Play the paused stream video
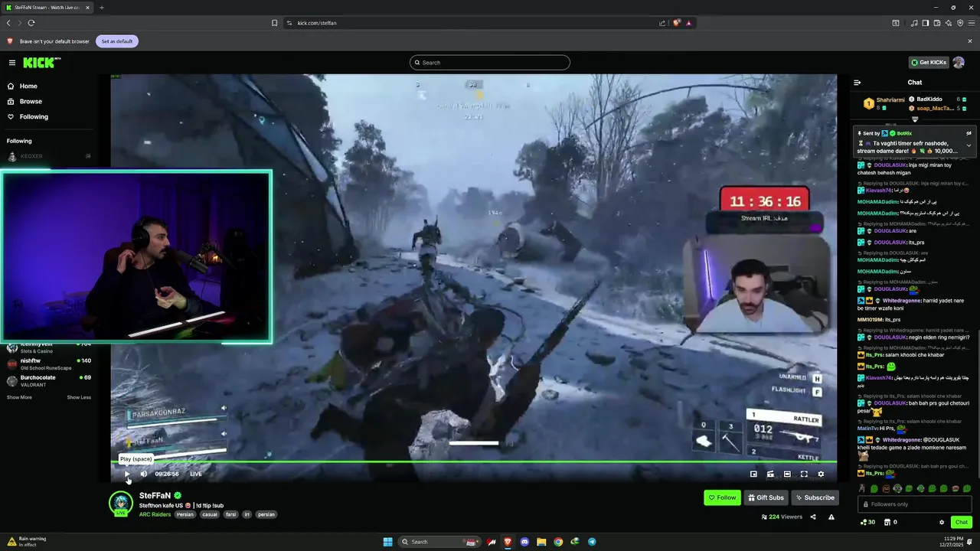 [x=127, y=474]
